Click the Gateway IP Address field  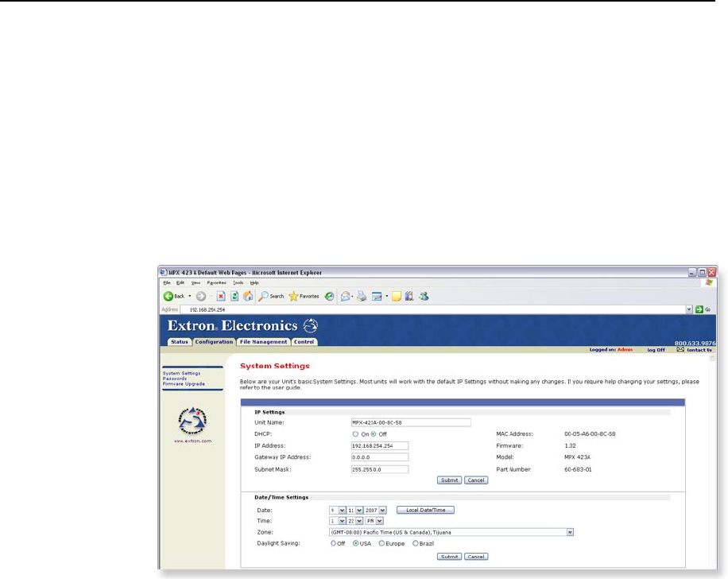click(379, 457)
